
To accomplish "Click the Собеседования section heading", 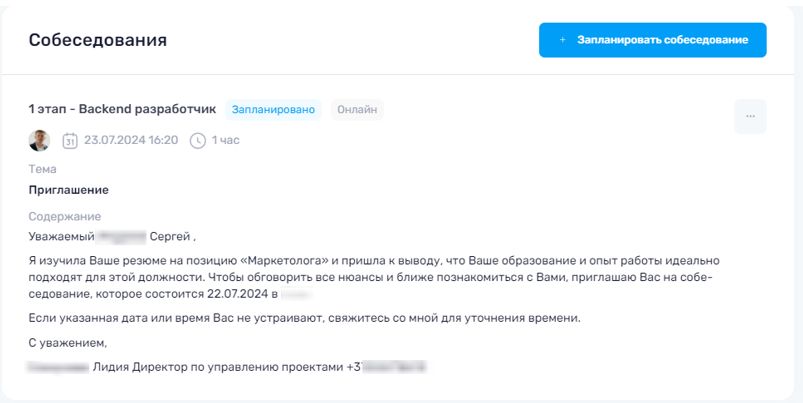I will pyautogui.click(x=97, y=40).
